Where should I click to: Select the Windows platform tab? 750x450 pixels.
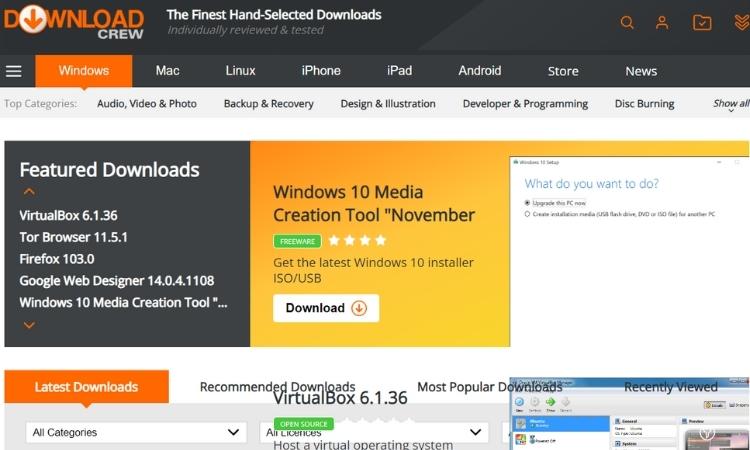click(x=84, y=71)
